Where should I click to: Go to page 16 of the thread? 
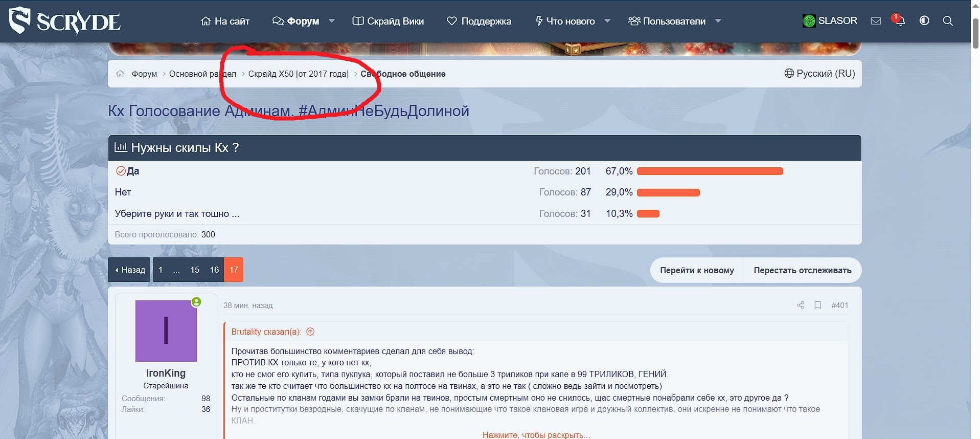tap(214, 270)
